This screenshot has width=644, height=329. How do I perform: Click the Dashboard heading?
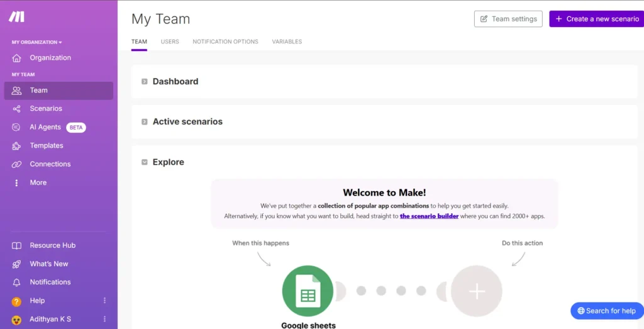point(175,81)
